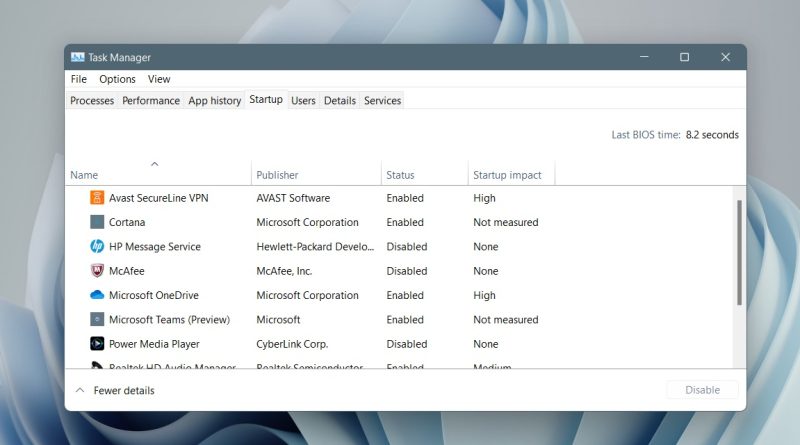800x445 pixels.
Task: Click Hewlett-Packard Develo... publisher cell
Action: pos(315,246)
